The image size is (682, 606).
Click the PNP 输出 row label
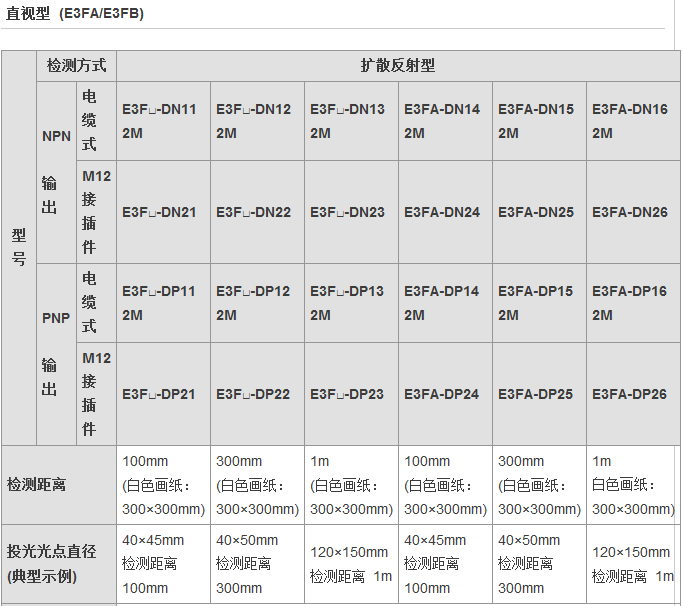(x=56, y=354)
